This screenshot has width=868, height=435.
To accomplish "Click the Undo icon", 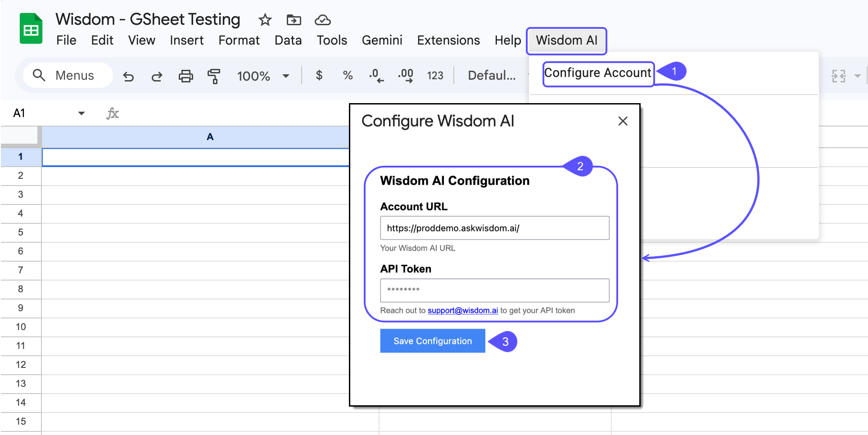I will point(129,76).
